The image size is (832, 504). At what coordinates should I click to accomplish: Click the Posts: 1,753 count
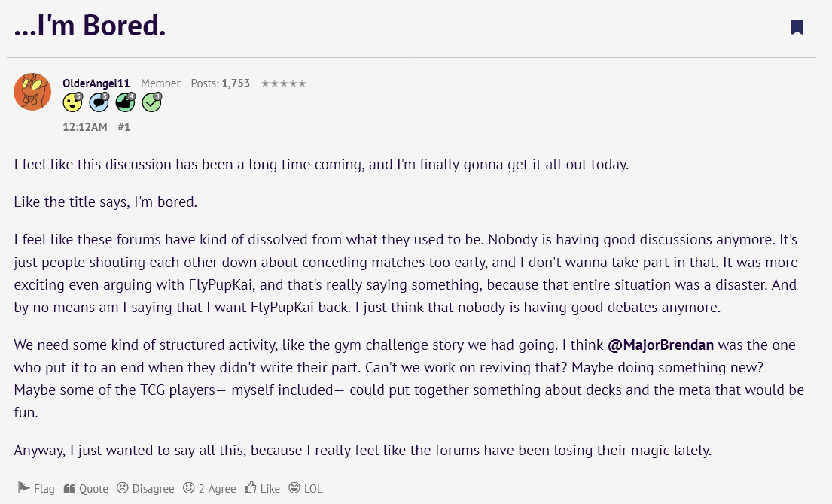coord(220,83)
